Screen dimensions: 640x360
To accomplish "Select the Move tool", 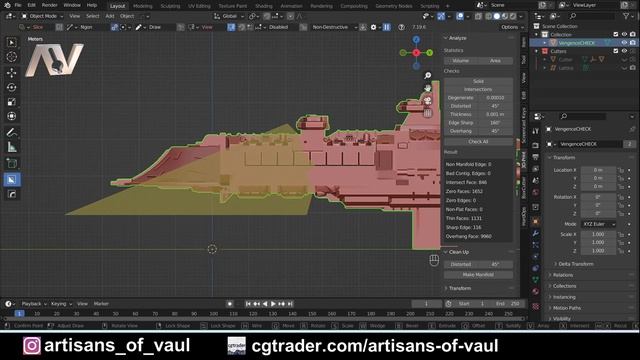I will [11, 73].
